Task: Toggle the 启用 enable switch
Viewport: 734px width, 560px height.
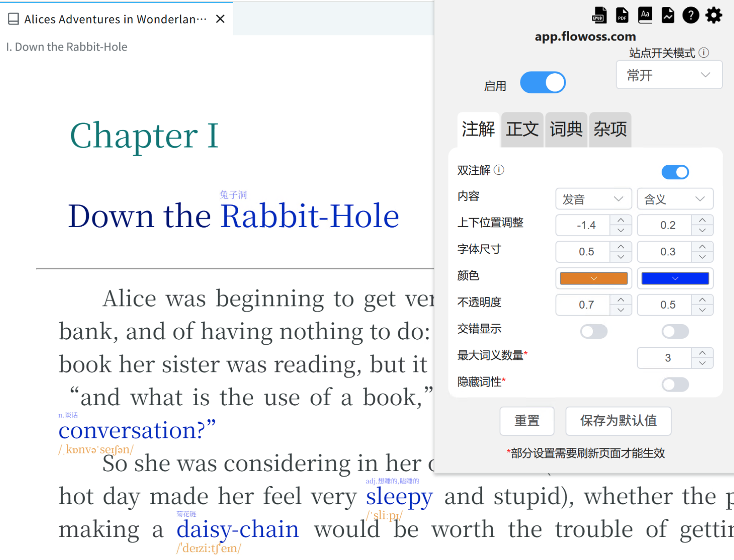Action: 542,82
